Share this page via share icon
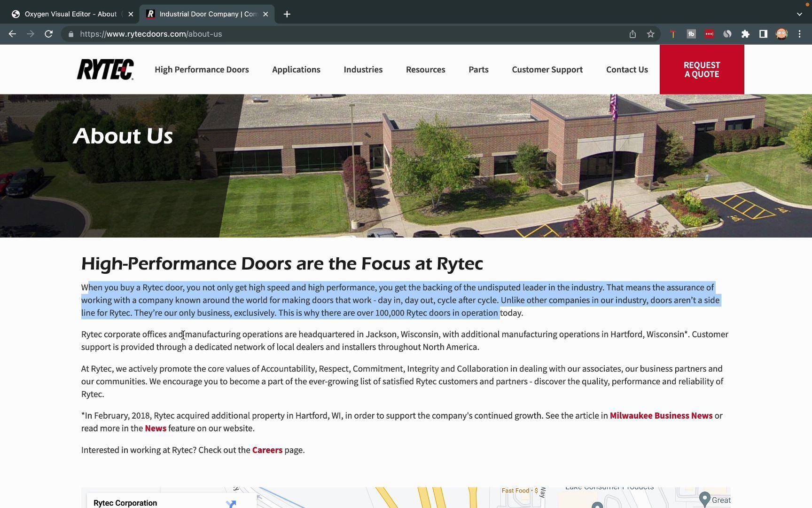Image resolution: width=812 pixels, height=508 pixels. 632,34
